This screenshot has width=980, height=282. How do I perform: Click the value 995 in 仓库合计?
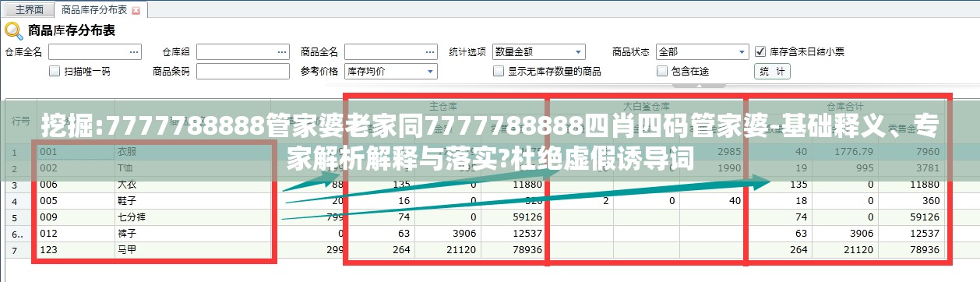(x=864, y=167)
